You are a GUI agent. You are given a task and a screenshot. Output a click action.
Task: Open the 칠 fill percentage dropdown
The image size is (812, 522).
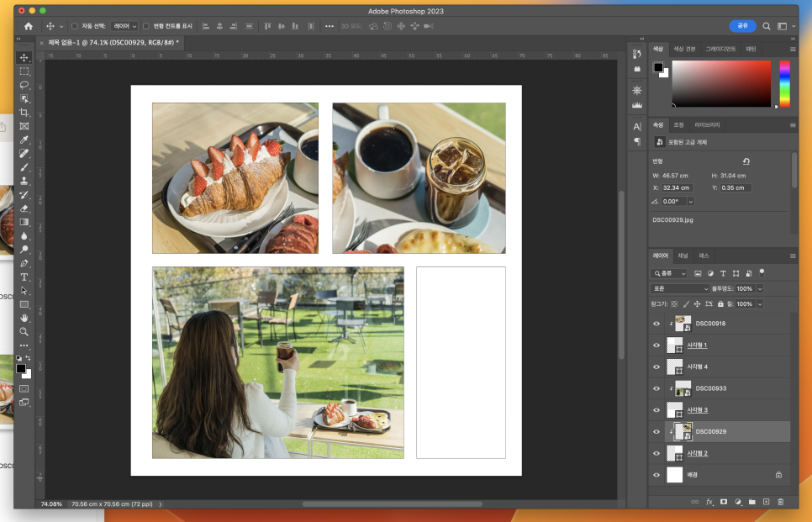[760, 304]
